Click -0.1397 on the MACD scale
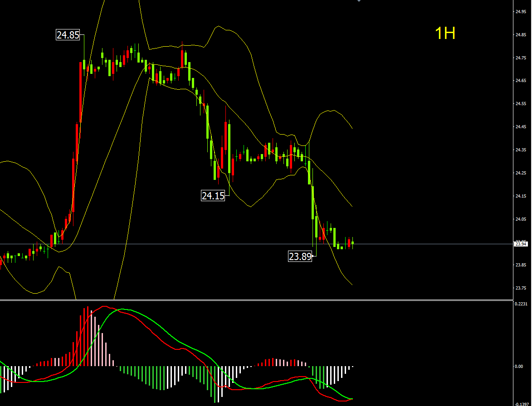532x406 pixels. coord(521,404)
